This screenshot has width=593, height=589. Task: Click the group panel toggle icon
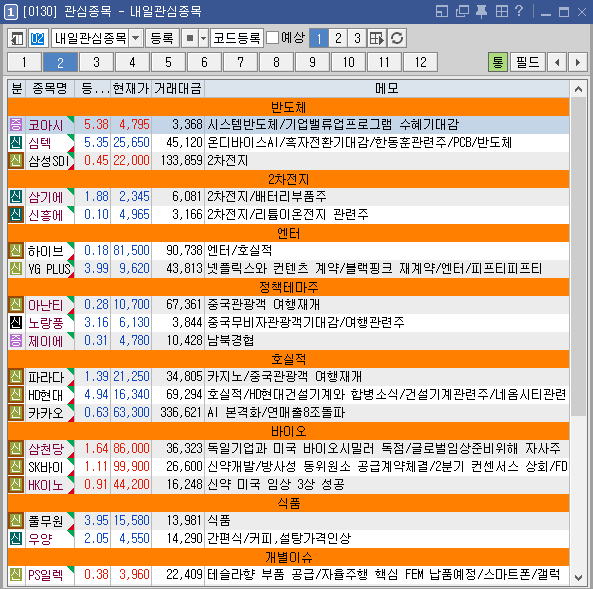(x=16, y=38)
